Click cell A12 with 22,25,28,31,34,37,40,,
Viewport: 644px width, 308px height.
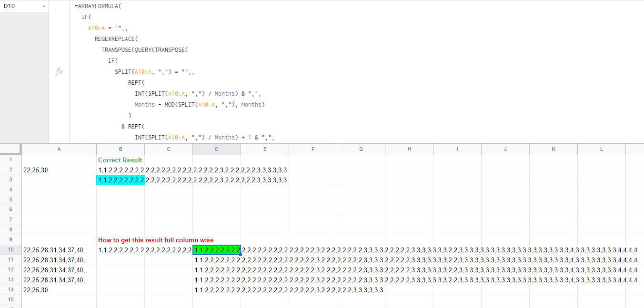point(59,270)
